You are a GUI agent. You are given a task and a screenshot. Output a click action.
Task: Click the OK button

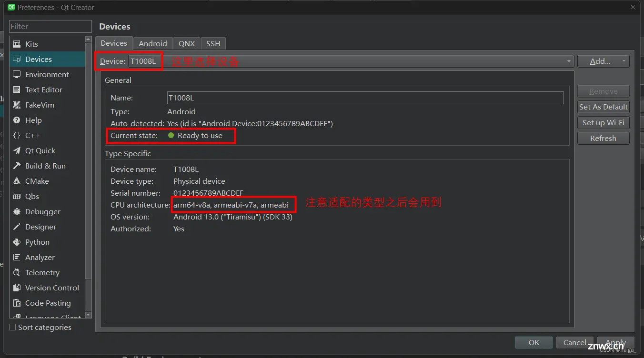click(x=533, y=342)
